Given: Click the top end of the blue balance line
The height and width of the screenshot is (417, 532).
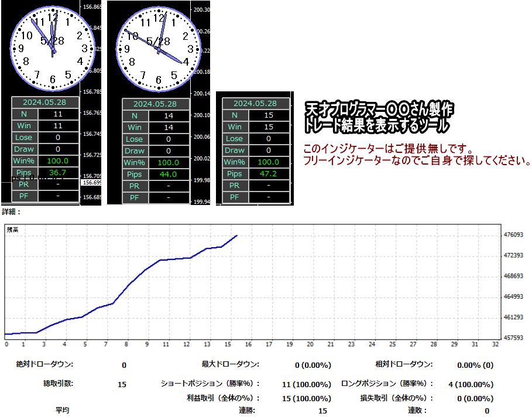Looking at the screenshot, I should [236, 235].
